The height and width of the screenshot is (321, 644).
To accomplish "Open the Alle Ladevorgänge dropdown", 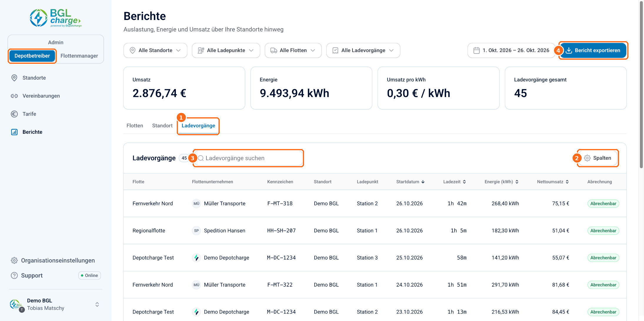I will tap(363, 50).
